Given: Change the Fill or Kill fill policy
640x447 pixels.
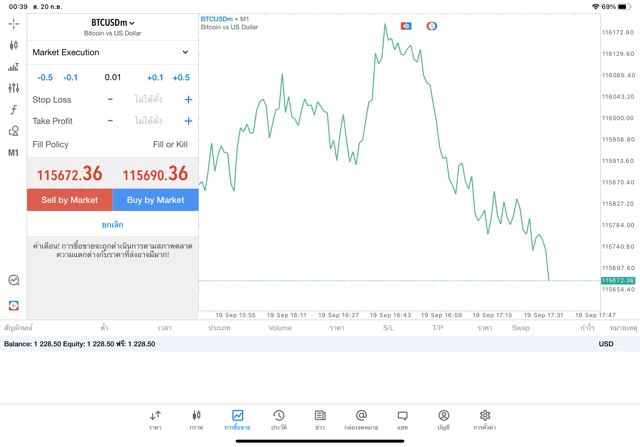Looking at the screenshot, I should pos(169,144).
